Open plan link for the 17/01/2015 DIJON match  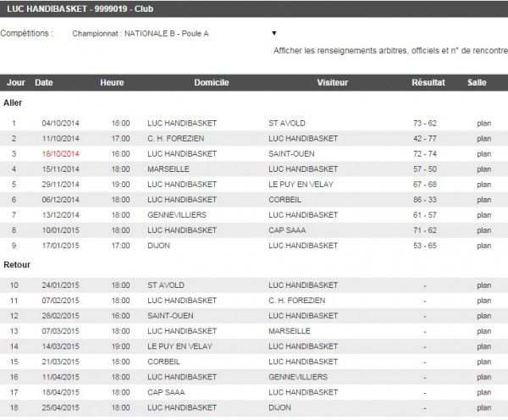(x=483, y=246)
